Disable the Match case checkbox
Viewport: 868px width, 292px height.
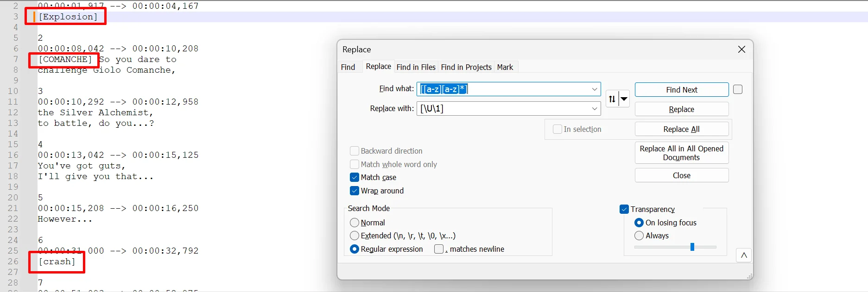point(355,177)
